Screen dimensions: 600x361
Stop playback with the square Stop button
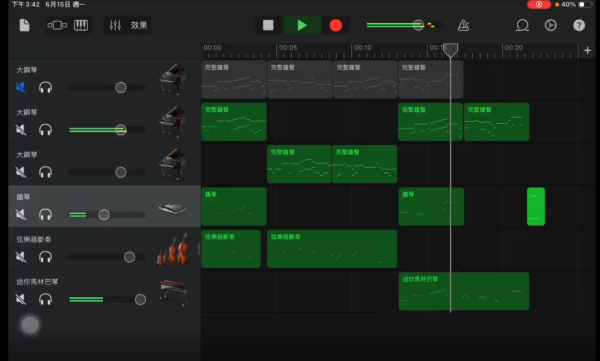click(268, 26)
